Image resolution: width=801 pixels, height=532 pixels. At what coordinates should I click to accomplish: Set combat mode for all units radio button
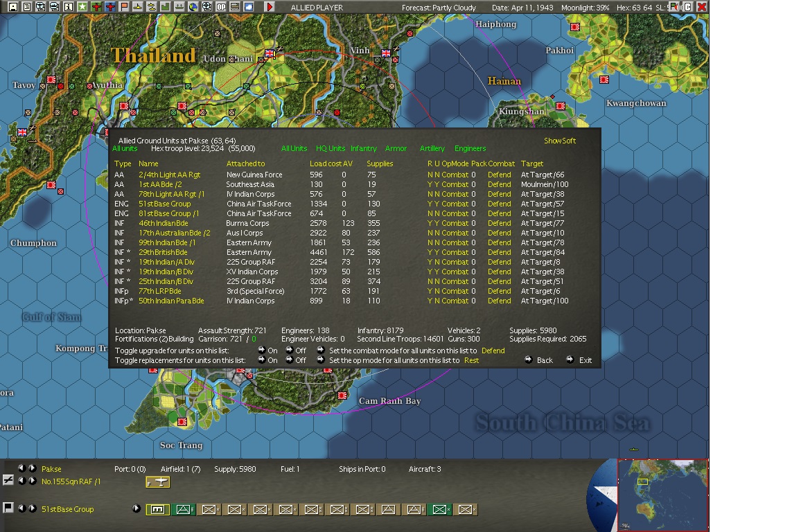pos(321,351)
